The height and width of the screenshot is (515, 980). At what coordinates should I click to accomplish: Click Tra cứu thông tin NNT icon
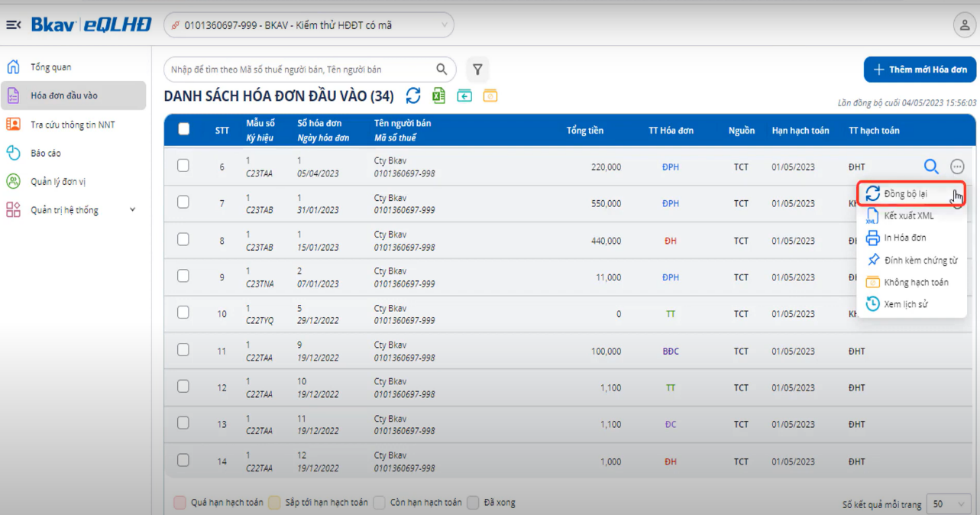(13, 125)
